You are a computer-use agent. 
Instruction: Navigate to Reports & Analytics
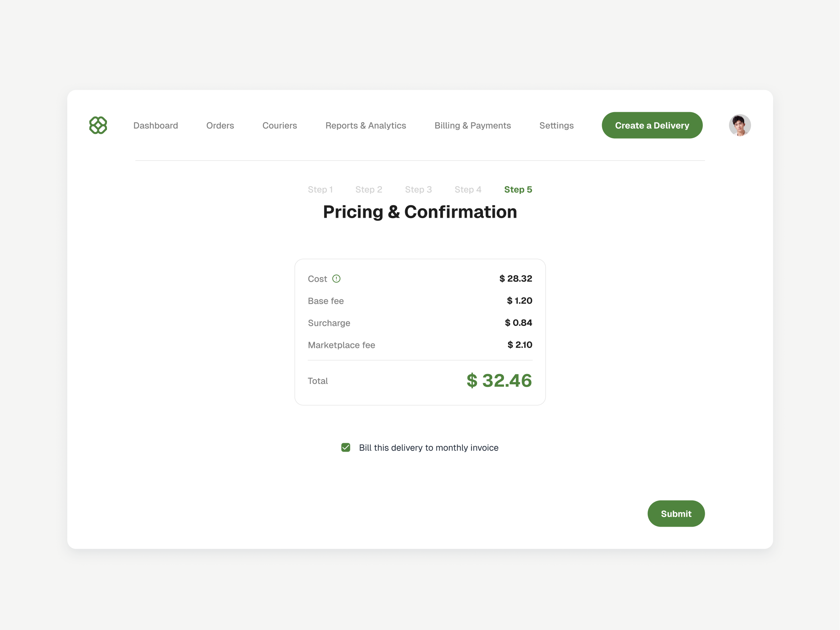pyautogui.click(x=365, y=125)
